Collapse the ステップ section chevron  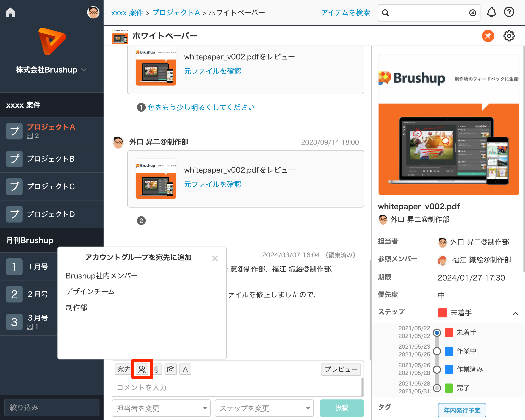(515, 314)
